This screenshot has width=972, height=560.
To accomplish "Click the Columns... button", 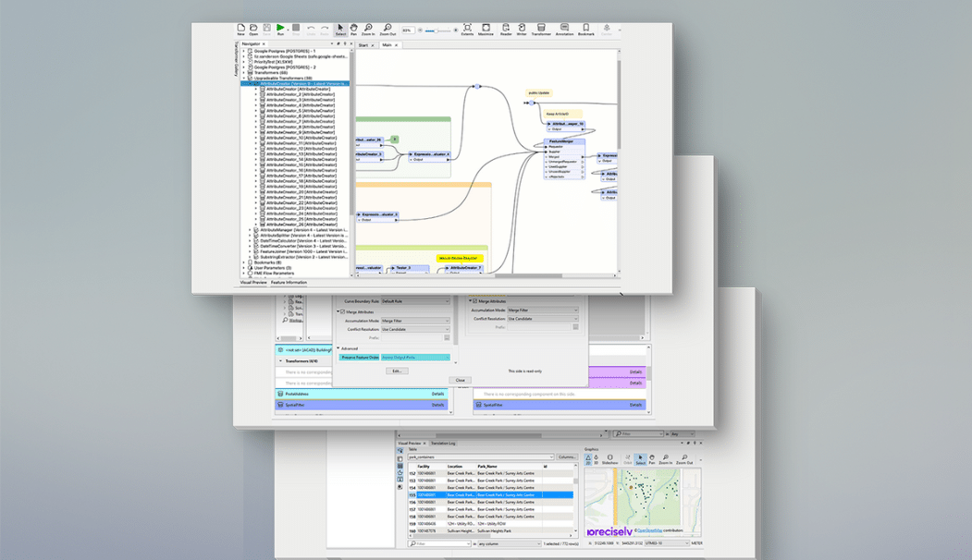I will tap(567, 457).
